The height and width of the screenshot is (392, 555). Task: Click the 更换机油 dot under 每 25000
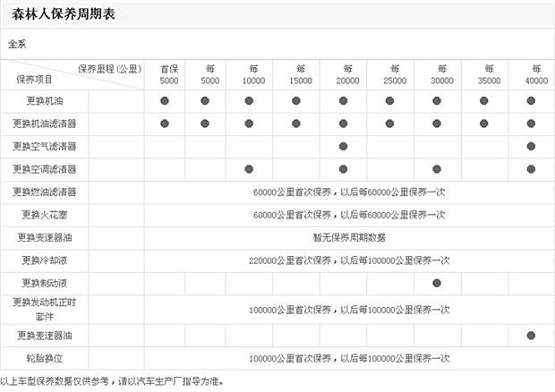tap(389, 101)
